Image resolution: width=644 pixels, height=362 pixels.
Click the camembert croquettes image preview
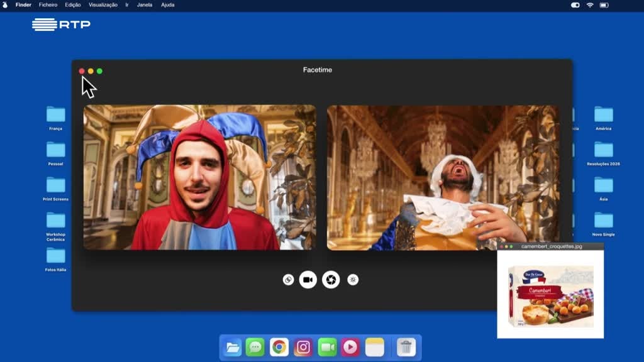[x=550, y=295]
